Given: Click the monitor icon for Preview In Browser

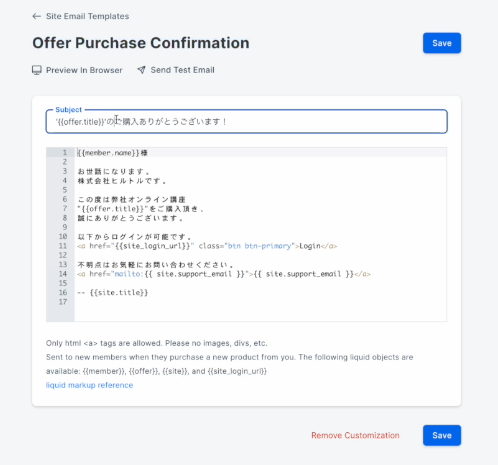Looking at the screenshot, I should [x=37, y=70].
